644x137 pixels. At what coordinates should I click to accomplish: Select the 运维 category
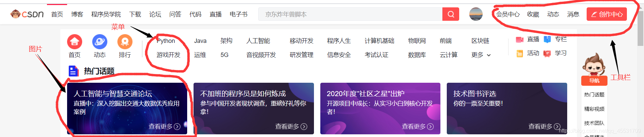click(200, 55)
